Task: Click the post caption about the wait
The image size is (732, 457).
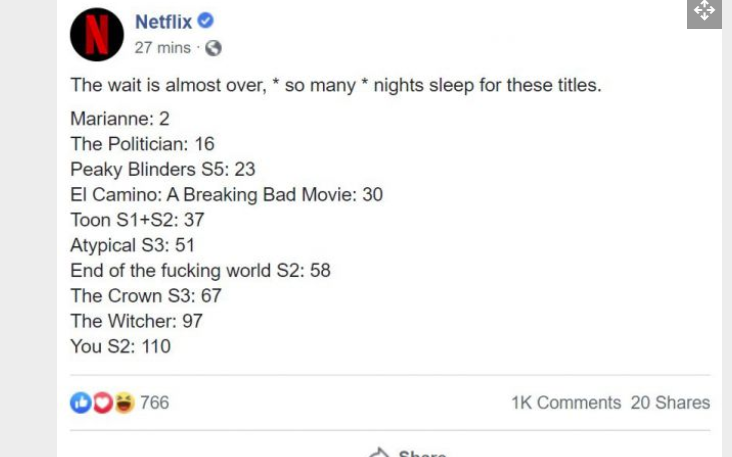Action: [x=336, y=85]
